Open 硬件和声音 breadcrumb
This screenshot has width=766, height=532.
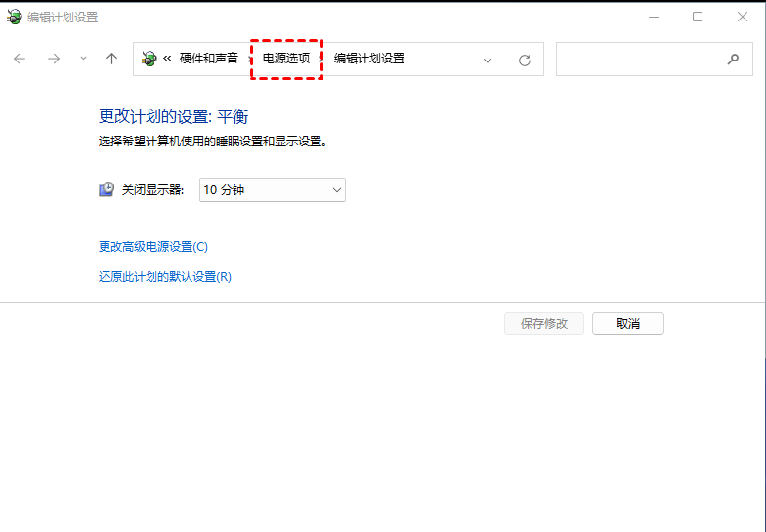point(209,59)
